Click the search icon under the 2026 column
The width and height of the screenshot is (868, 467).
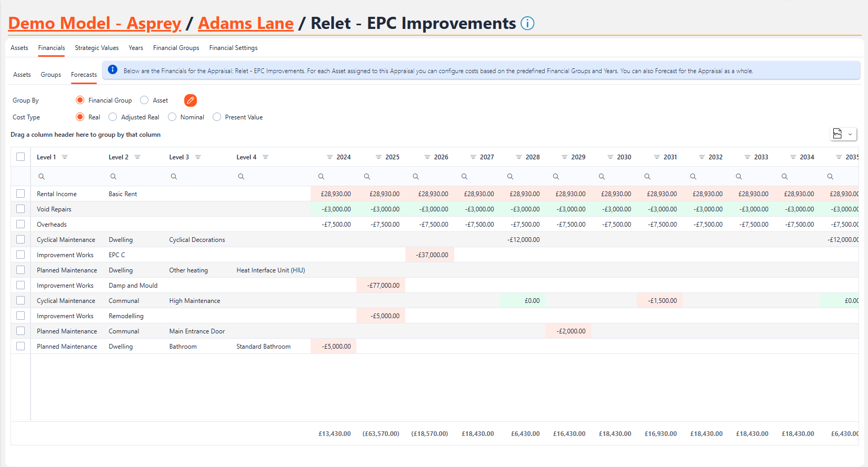416,177
